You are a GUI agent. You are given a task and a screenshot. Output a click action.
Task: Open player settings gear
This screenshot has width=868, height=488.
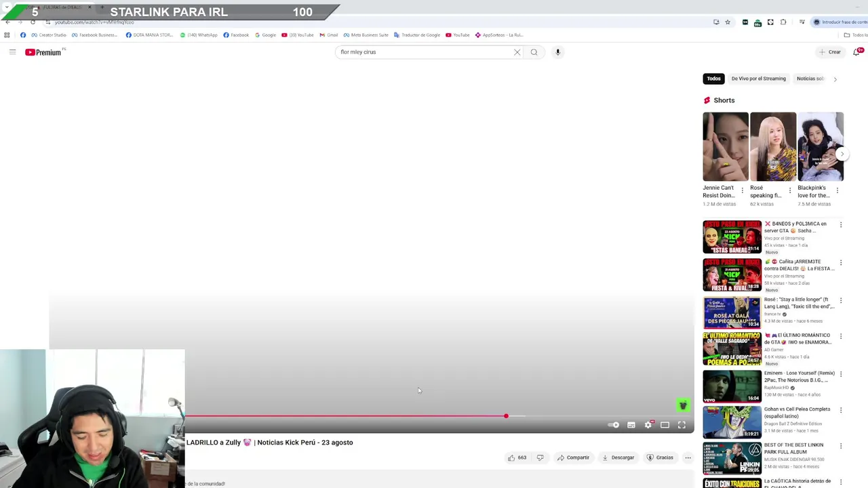[x=648, y=425]
